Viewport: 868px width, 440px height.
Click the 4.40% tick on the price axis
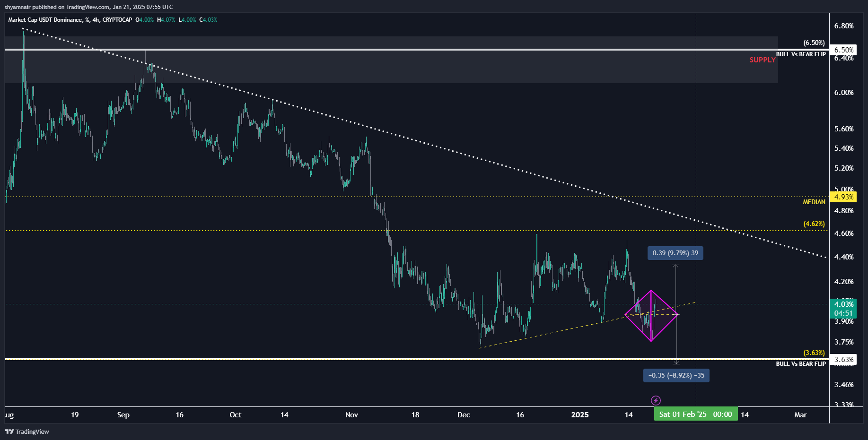[x=844, y=257]
